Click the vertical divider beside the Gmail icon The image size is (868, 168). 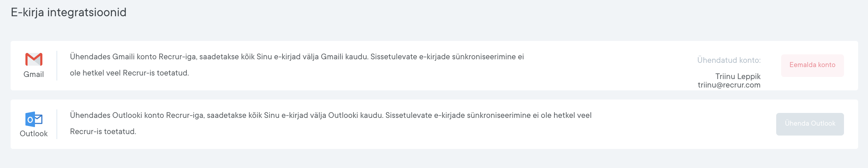point(57,66)
